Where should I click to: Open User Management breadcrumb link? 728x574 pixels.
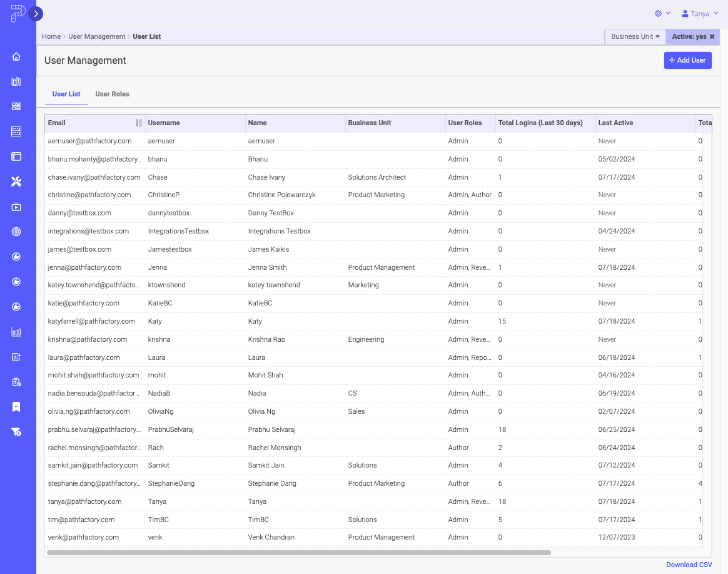(96, 36)
